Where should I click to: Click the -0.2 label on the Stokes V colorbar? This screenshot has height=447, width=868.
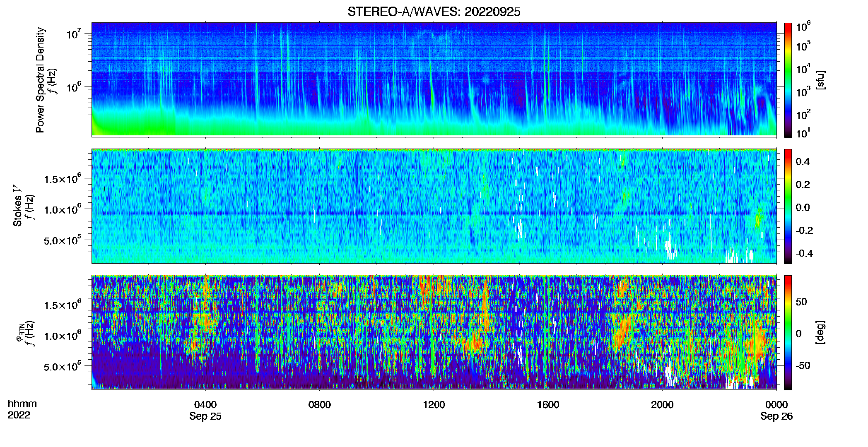point(804,231)
